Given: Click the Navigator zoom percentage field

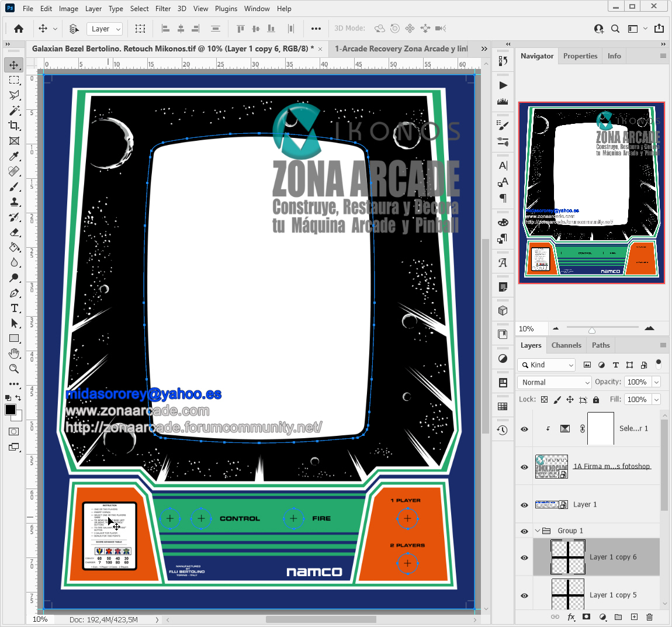Looking at the screenshot, I should (531, 329).
